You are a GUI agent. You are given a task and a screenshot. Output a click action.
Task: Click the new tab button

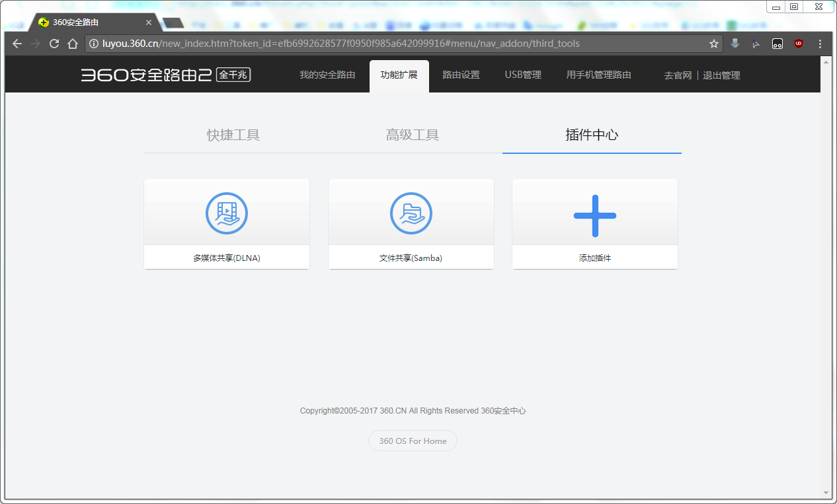[173, 23]
